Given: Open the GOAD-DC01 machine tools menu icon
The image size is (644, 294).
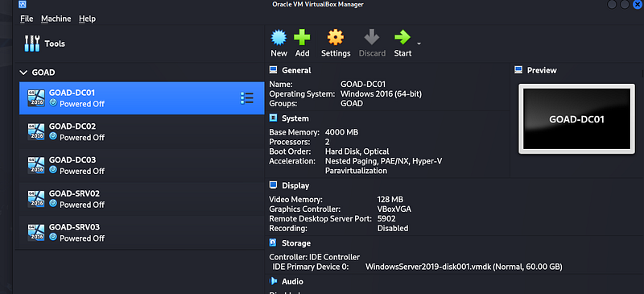Looking at the screenshot, I should coord(247,98).
